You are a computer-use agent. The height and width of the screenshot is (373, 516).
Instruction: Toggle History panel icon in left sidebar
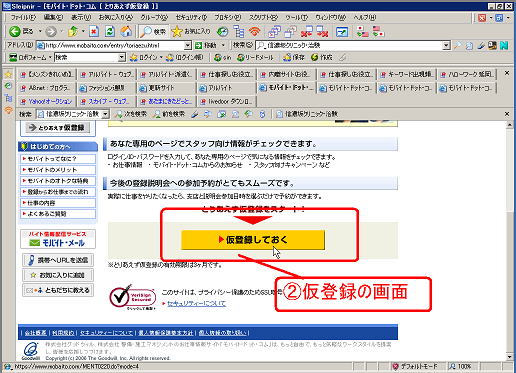(8, 86)
